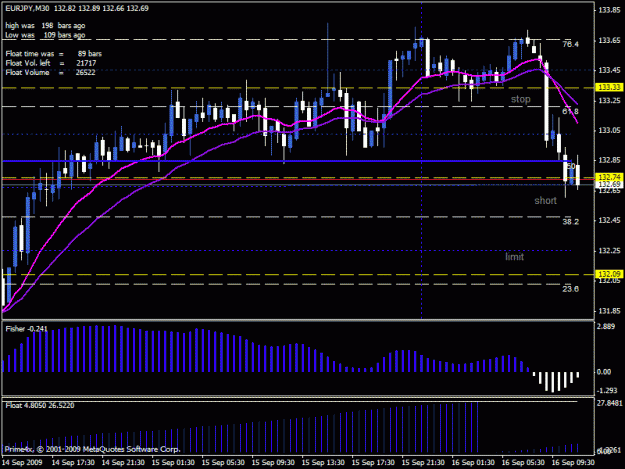The height and width of the screenshot is (469, 625).
Task: Click the 133.45 price scale label
Action: pos(609,70)
